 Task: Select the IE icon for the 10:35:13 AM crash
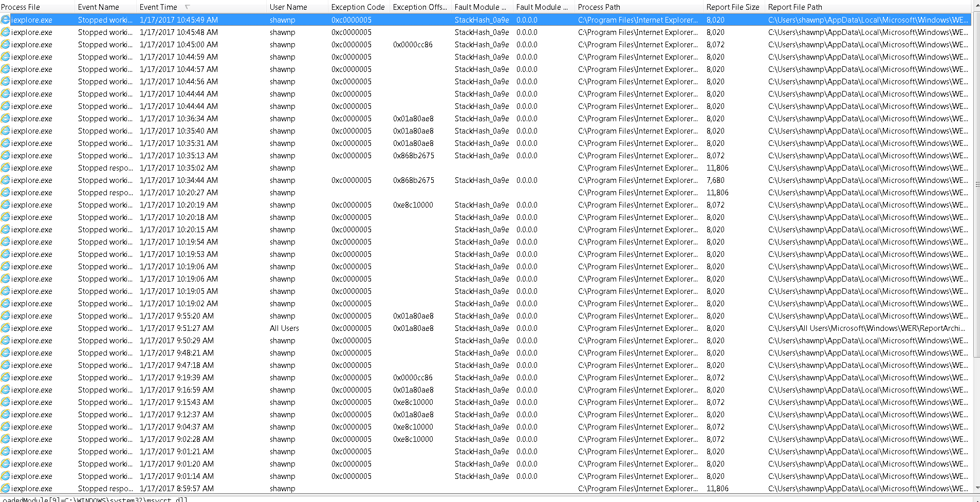click(5, 156)
